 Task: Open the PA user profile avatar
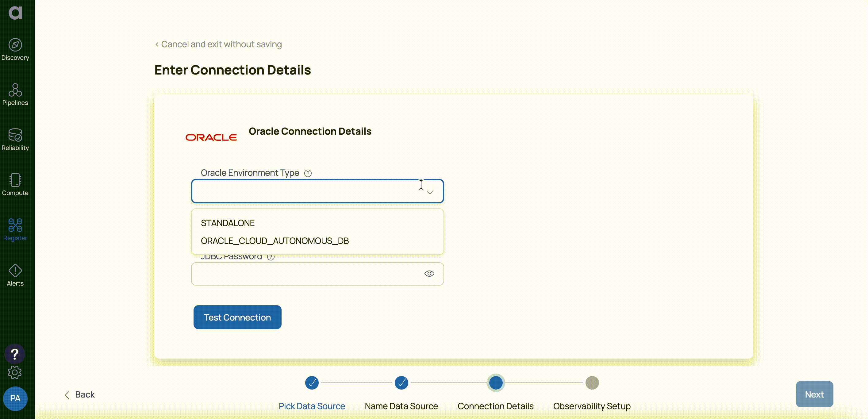click(x=15, y=398)
